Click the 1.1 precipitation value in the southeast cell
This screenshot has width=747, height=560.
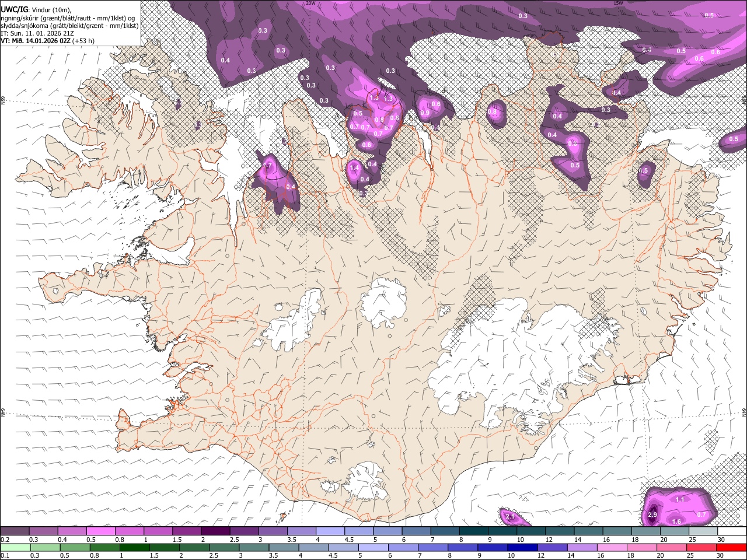(680, 499)
